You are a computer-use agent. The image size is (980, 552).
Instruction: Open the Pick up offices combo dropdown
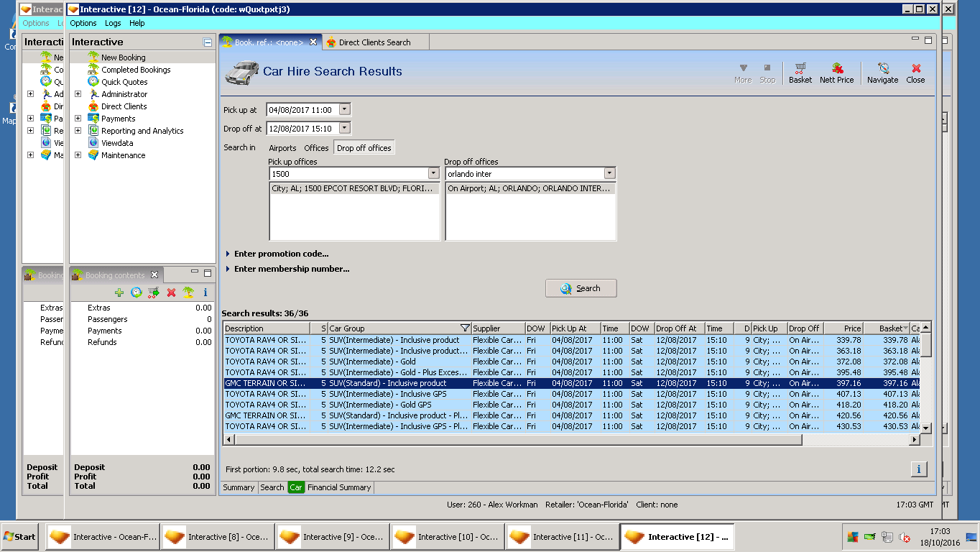(433, 173)
